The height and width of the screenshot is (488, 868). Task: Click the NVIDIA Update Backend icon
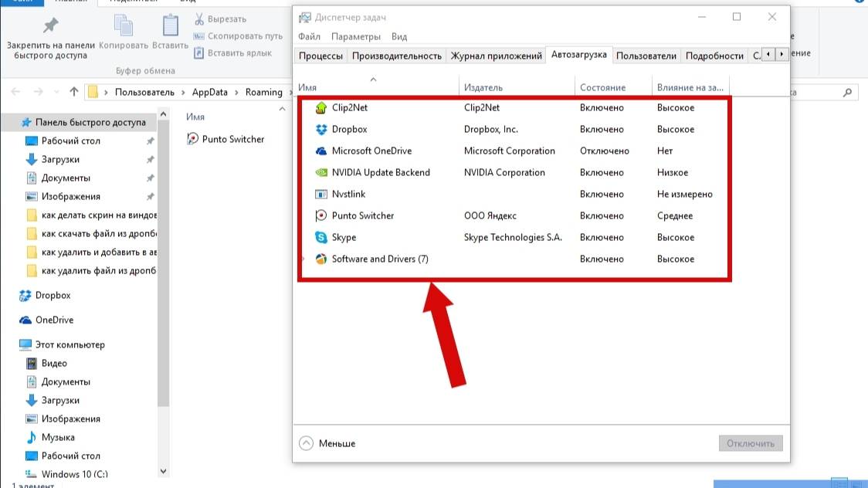pos(321,173)
